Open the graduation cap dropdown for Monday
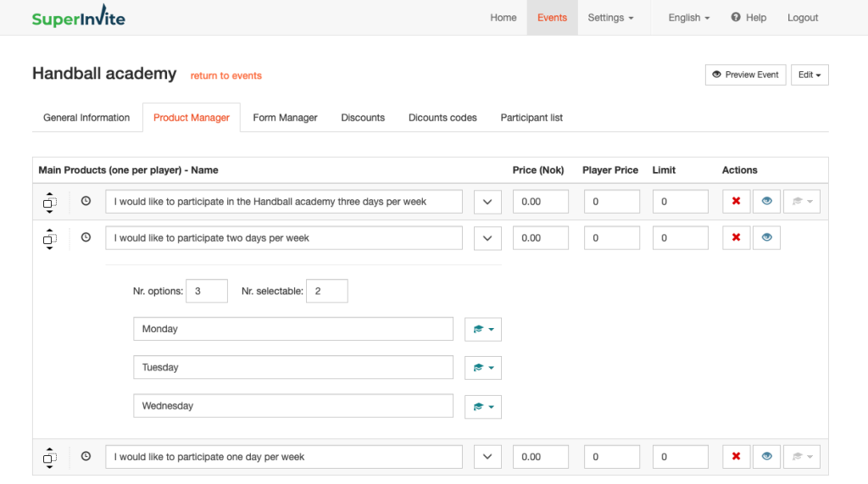 click(482, 330)
